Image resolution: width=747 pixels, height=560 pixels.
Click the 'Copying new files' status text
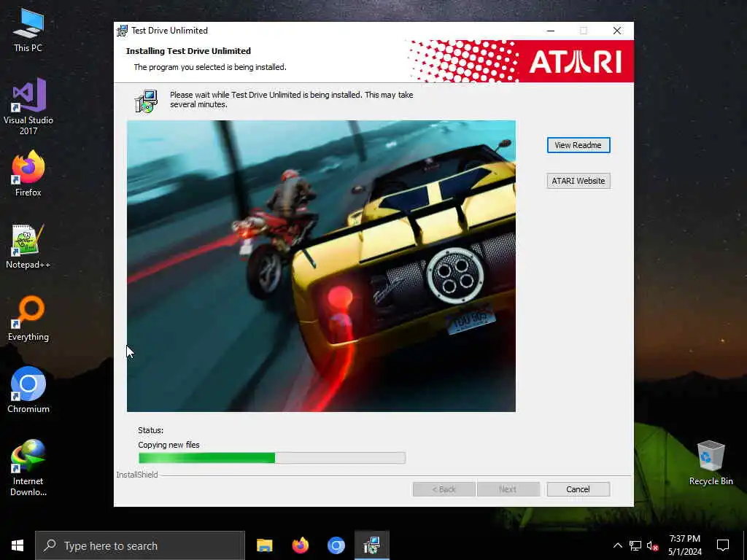[x=169, y=445]
